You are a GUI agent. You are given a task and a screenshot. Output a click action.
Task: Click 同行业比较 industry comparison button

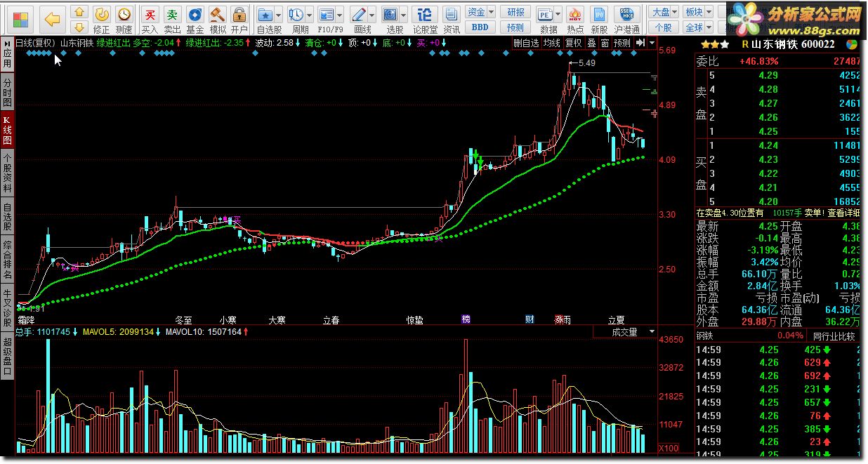click(834, 336)
